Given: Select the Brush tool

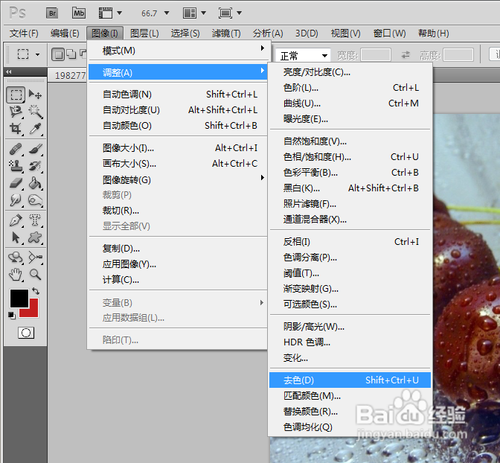Looking at the screenshot, I should [x=35, y=149].
